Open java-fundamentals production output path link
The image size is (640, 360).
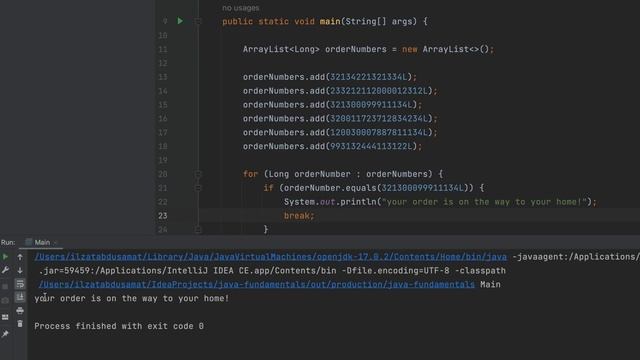(257, 284)
